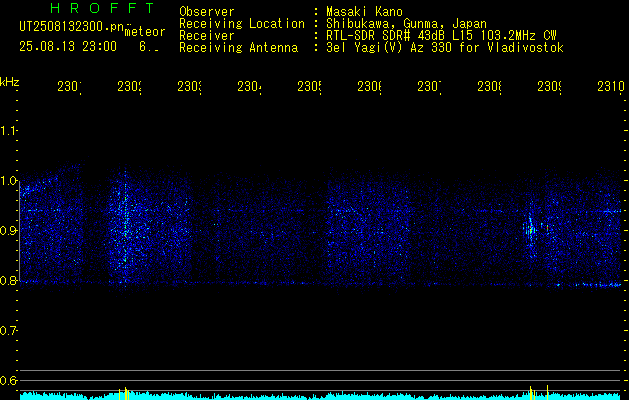Click the kHz axis unit label
Image resolution: width=629 pixels, height=400 pixels.
coord(9,82)
